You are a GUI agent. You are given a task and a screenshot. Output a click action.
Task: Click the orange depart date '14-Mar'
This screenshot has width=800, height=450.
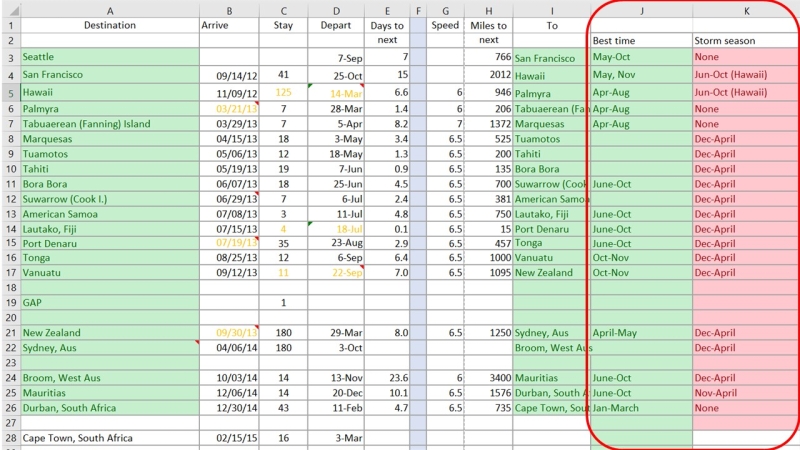coord(336,93)
